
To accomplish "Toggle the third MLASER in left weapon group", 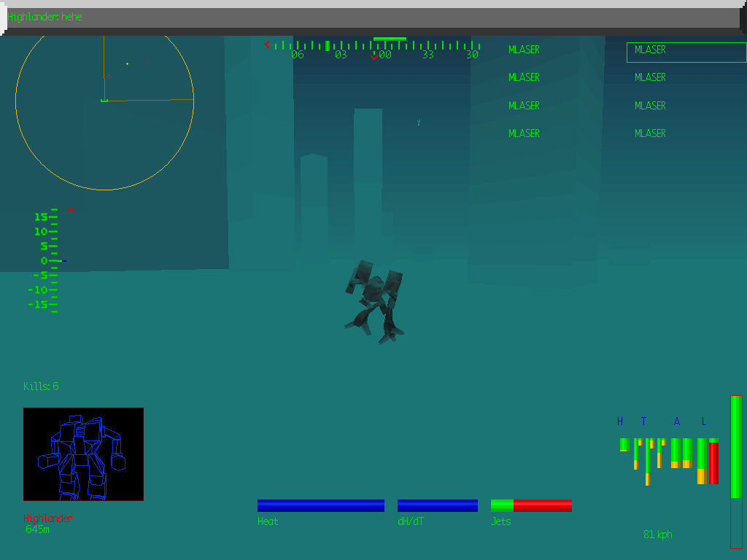I will tap(524, 105).
